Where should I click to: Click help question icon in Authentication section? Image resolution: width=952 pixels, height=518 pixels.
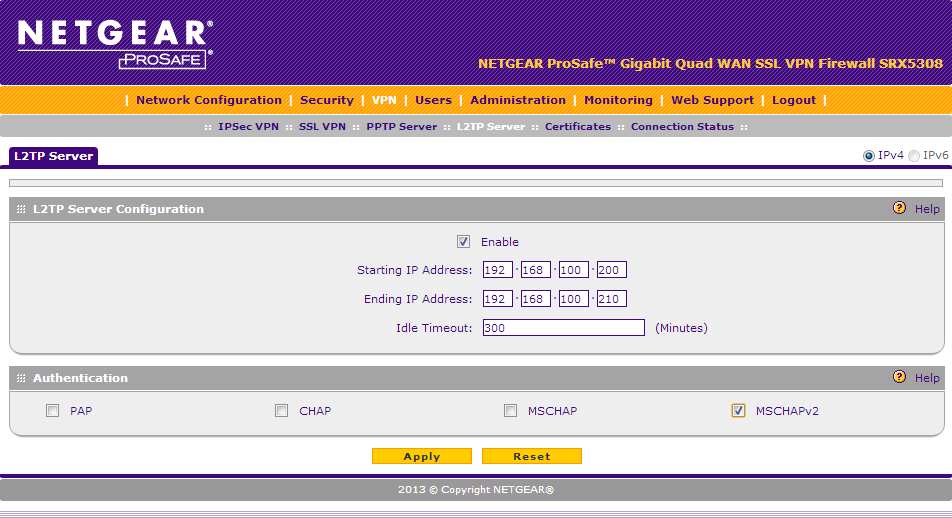click(899, 377)
